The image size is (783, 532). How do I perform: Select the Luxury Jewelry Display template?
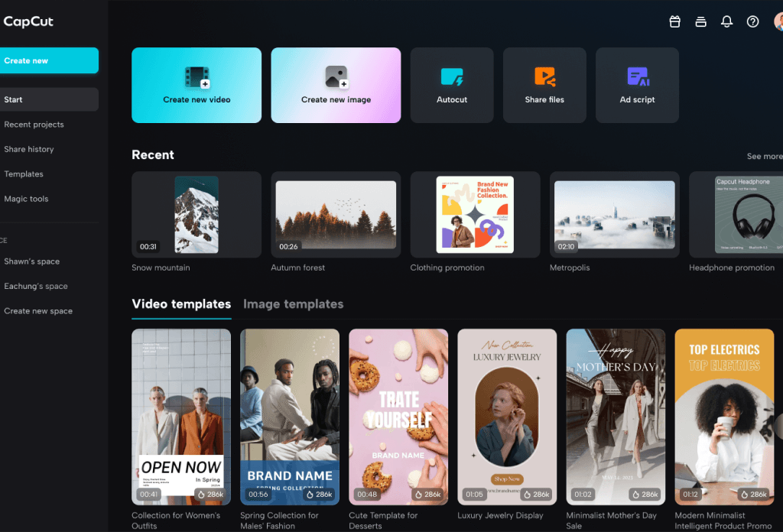point(507,417)
